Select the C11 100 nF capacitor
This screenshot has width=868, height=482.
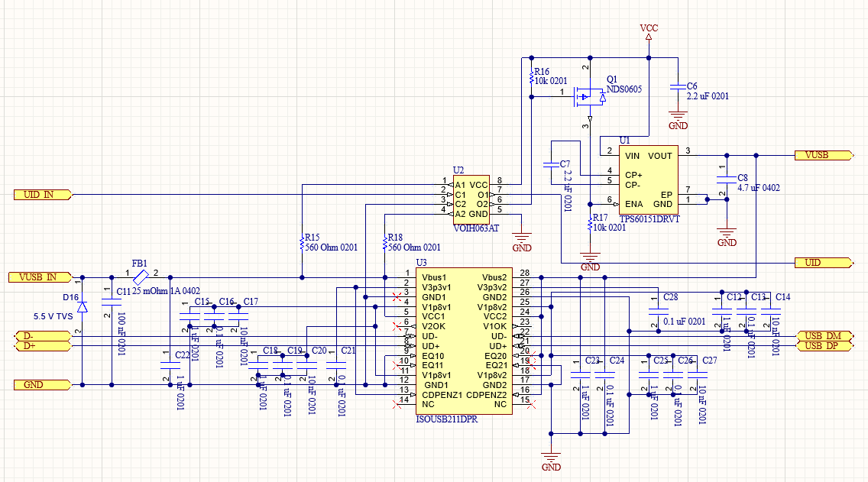pos(112,302)
